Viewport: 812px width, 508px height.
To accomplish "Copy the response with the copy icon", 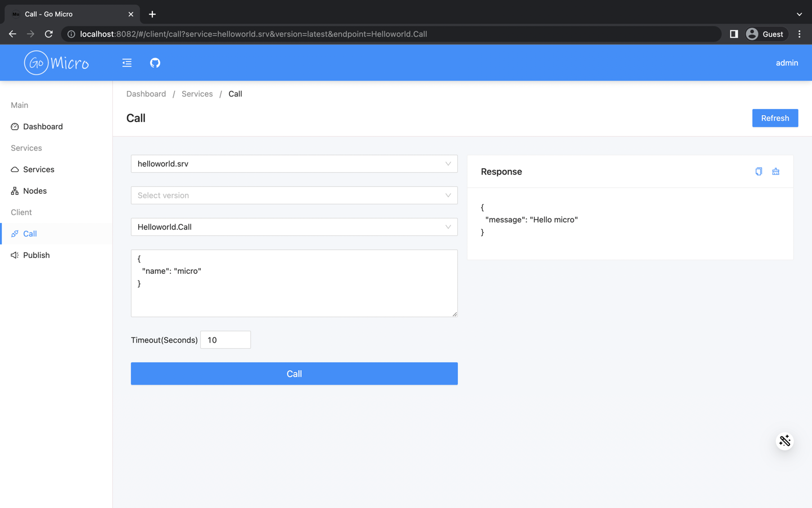I will 758,172.
